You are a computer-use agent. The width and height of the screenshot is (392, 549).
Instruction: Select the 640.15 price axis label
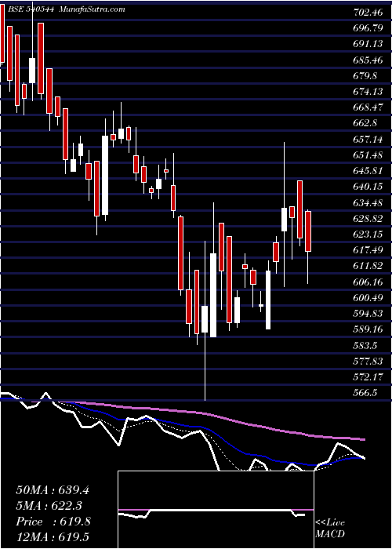pyautogui.click(x=368, y=187)
